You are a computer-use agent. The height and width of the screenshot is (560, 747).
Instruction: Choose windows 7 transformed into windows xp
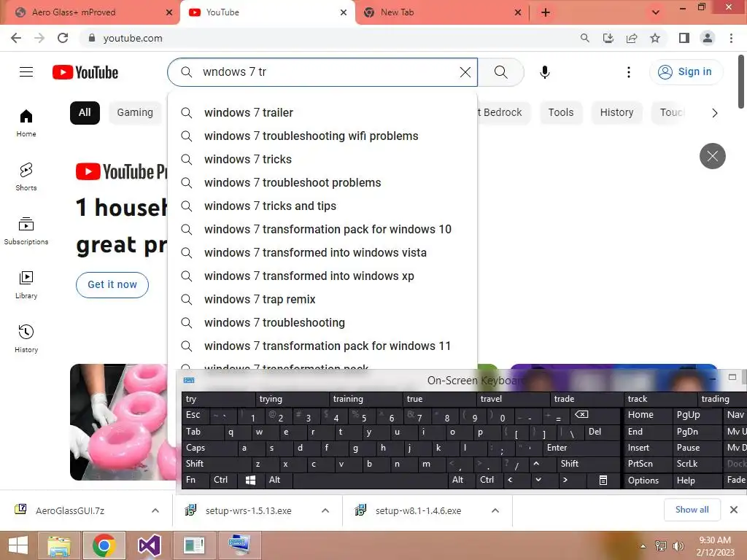click(322, 276)
